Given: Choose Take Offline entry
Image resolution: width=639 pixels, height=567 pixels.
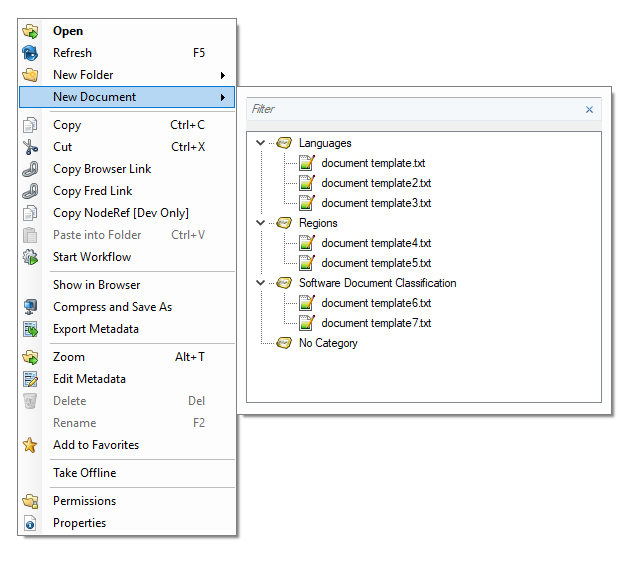Looking at the screenshot, I should (x=127, y=473).
